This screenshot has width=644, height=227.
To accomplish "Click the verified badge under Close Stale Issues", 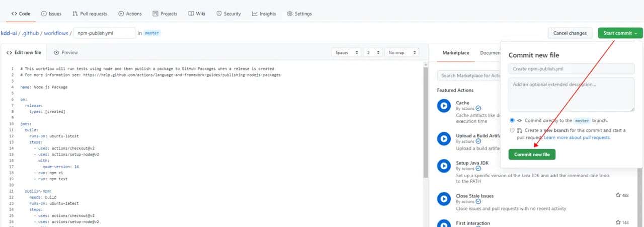I will point(478,202).
